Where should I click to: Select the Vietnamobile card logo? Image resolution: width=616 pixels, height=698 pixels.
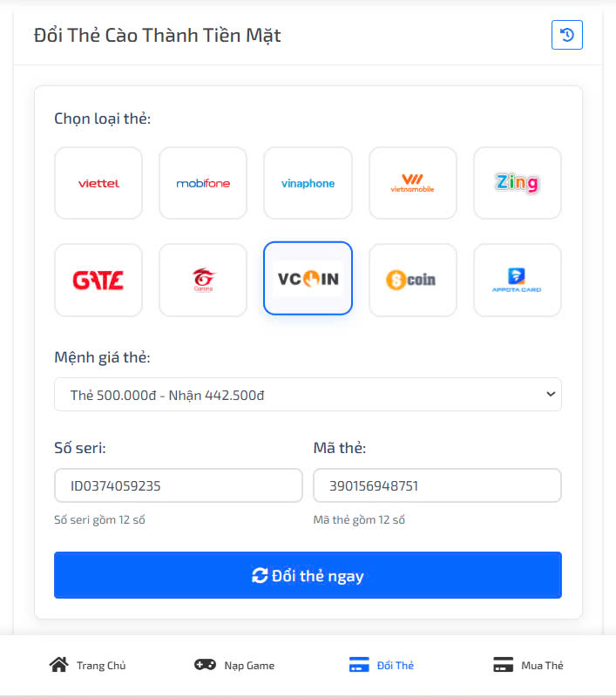(412, 183)
